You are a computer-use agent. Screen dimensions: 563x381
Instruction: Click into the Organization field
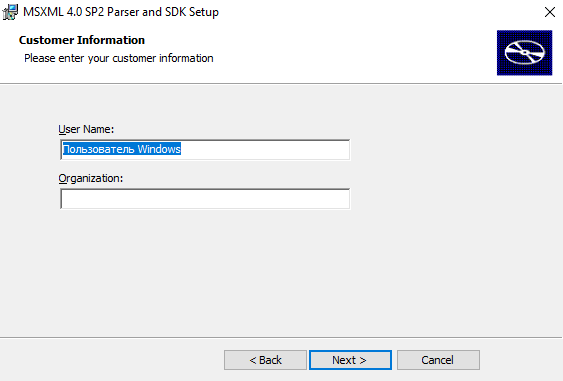coord(205,199)
